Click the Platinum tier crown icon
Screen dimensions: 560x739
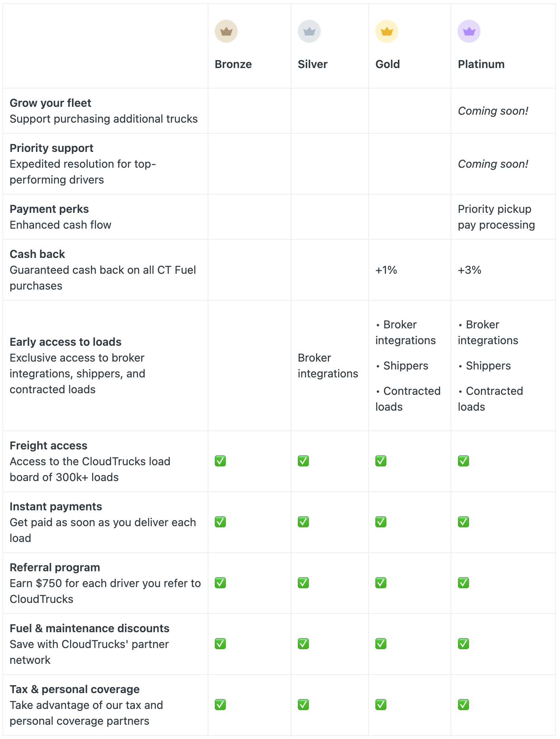(x=469, y=31)
